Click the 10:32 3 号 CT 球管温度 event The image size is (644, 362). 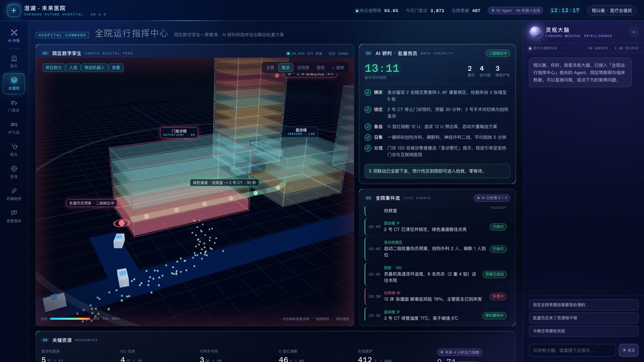click(436, 315)
